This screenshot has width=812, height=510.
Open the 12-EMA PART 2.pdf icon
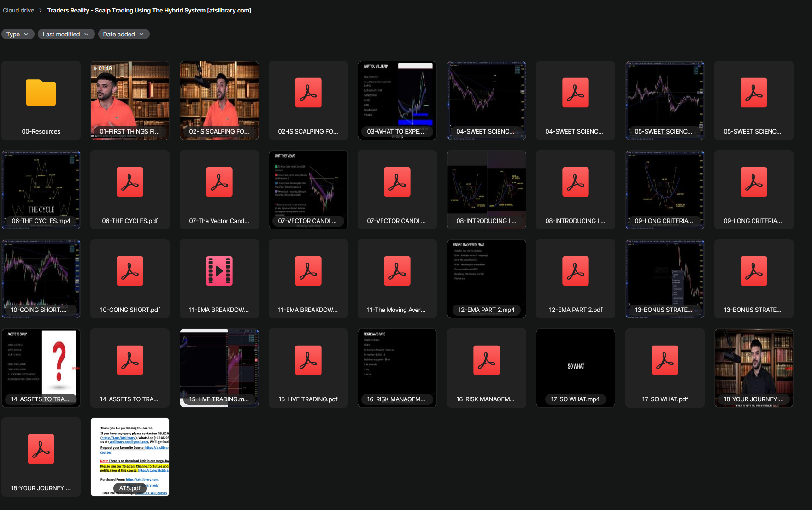tap(575, 271)
